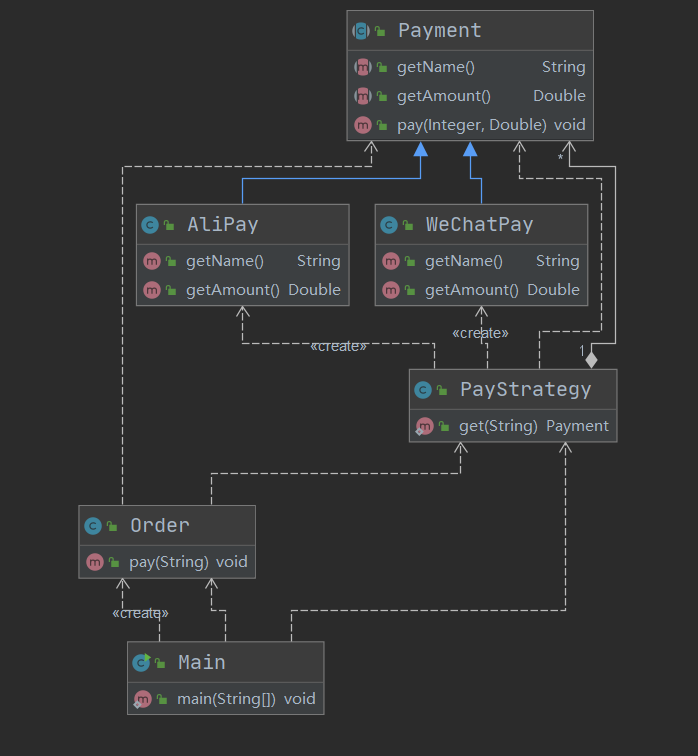This screenshot has width=698, height=756.
Task: Click the void return type of pay(Integer, Double)
Action: tap(570, 125)
